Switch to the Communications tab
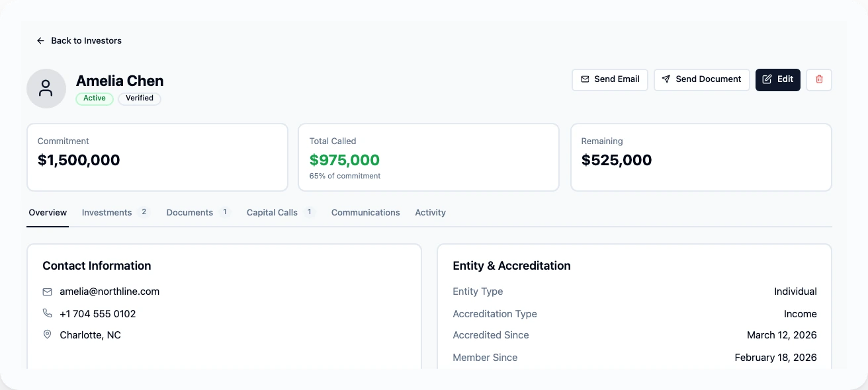 tap(365, 213)
